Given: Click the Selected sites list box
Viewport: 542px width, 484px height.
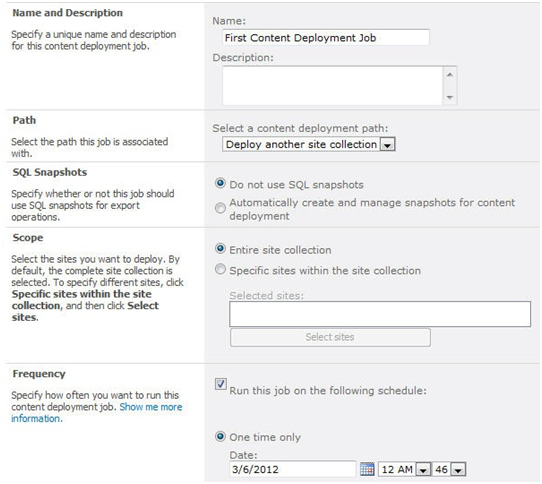Looking at the screenshot, I should [x=380, y=314].
